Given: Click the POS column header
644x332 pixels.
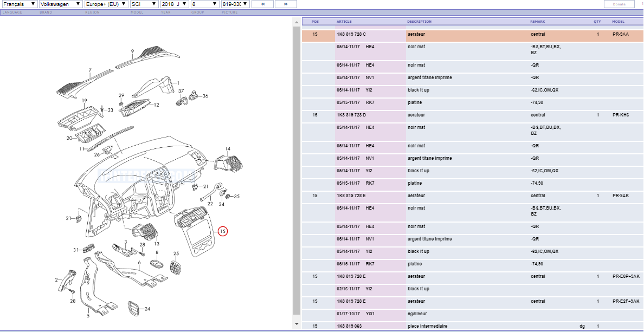Looking at the screenshot, I should [x=315, y=21].
